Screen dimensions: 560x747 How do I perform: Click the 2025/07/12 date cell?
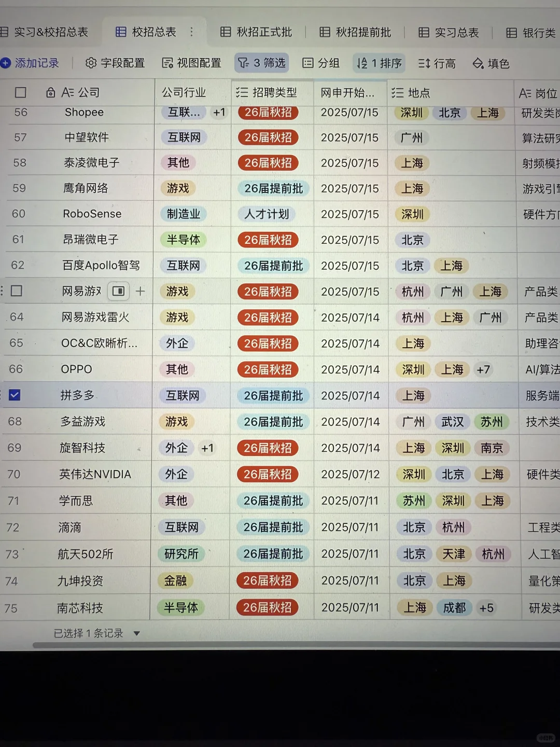coord(351,475)
